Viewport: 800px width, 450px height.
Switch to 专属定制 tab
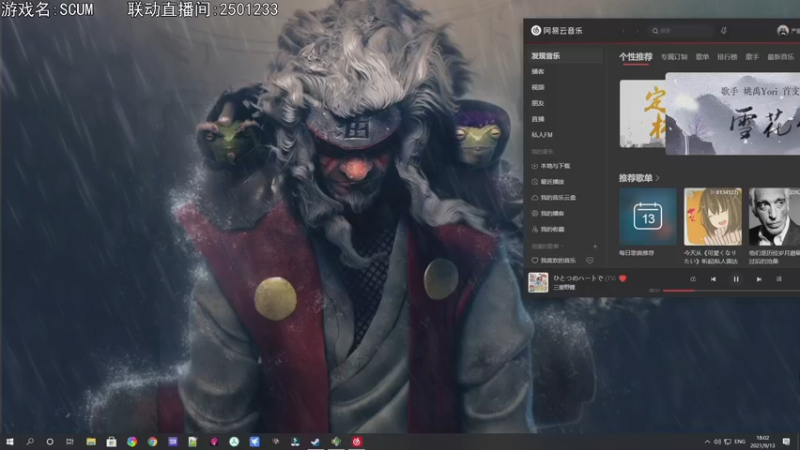point(674,57)
